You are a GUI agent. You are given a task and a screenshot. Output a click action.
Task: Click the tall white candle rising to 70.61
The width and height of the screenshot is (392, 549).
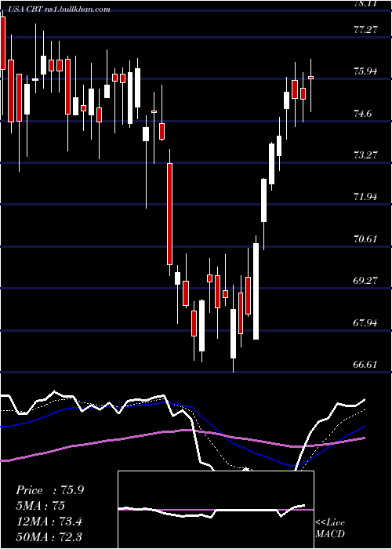pos(256,291)
